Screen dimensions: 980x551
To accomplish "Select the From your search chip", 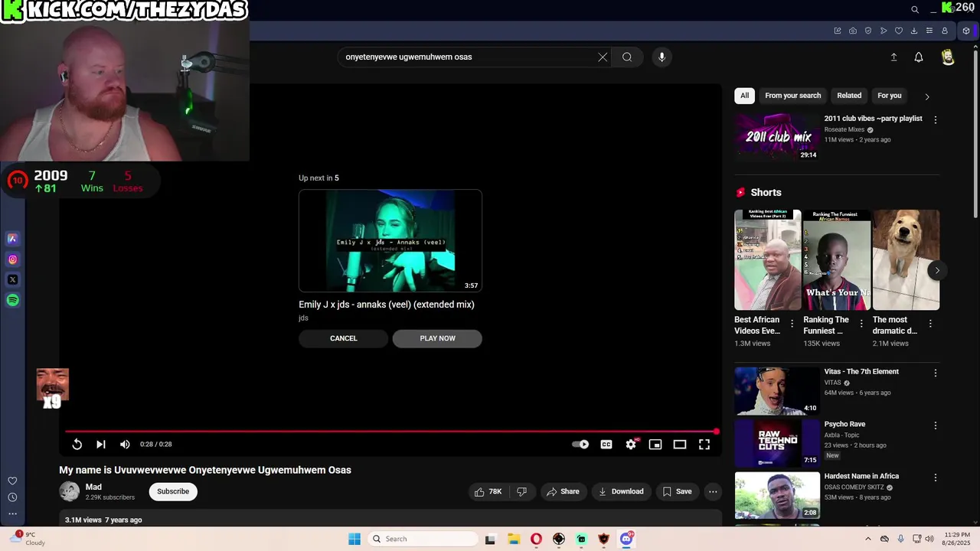I will [792, 96].
